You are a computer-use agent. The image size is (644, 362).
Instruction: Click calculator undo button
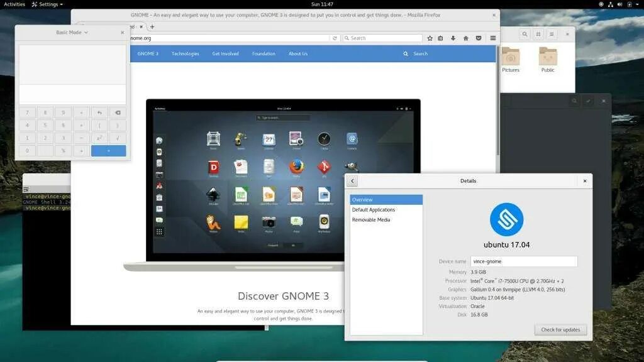point(99,112)
